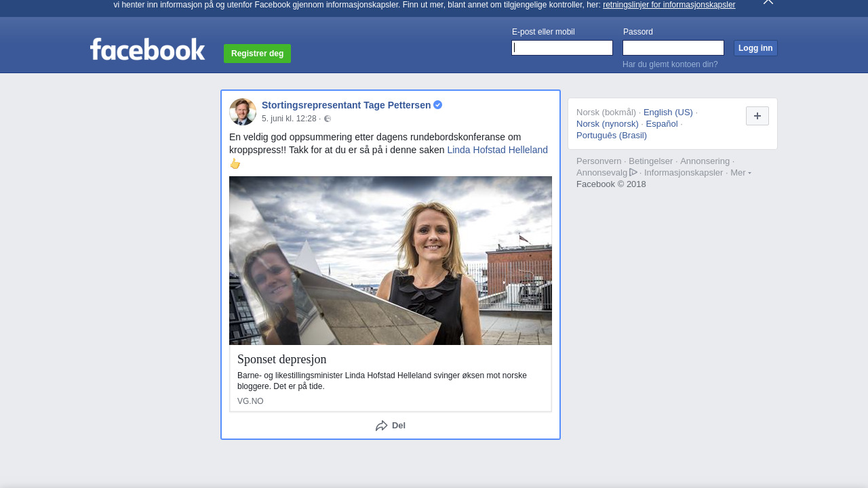Click the Facebook logo
This screenshot has width=868, height=488.
click(x=147, y=49)
